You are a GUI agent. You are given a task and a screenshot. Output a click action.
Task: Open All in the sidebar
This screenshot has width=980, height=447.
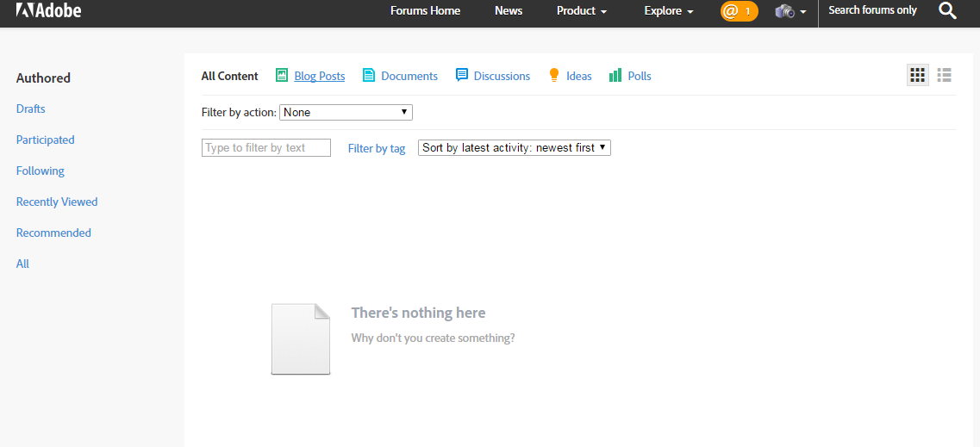tap(22, 264)
